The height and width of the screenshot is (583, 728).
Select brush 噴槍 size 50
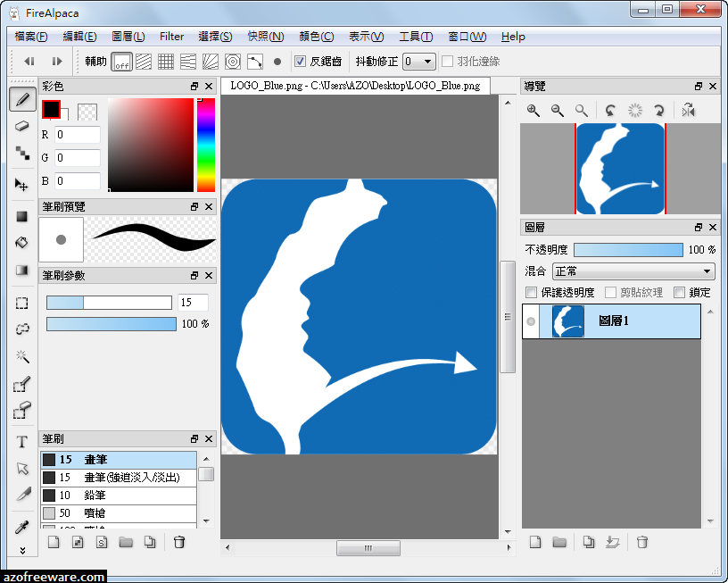coord(119,513)
